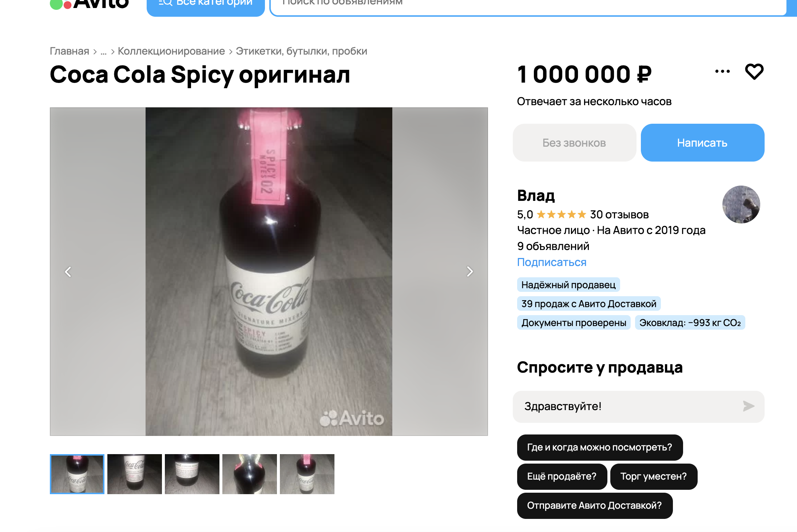797x532 pixels.
Task: Expand the collapsed breadcrumb ellipsis
Action: point(104,51)
